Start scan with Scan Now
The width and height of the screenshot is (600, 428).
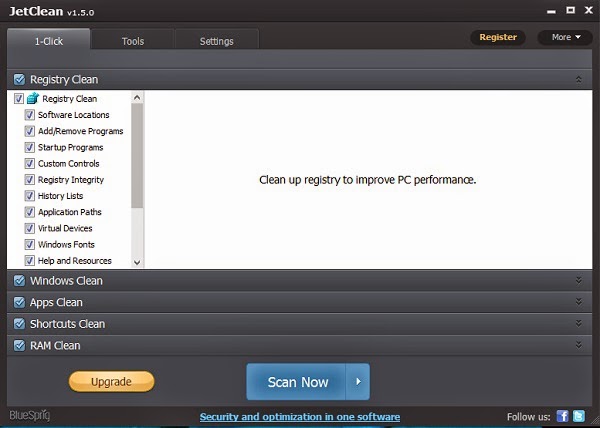coord(297,381)
